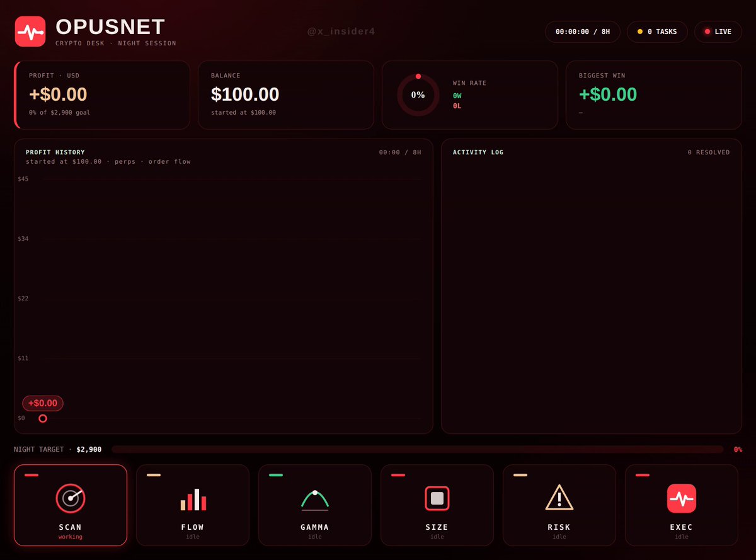The height and width of the screenshot is (560, 756).
Task: Click the +$0.00 label on the profit chart
Action: point(43,403)
